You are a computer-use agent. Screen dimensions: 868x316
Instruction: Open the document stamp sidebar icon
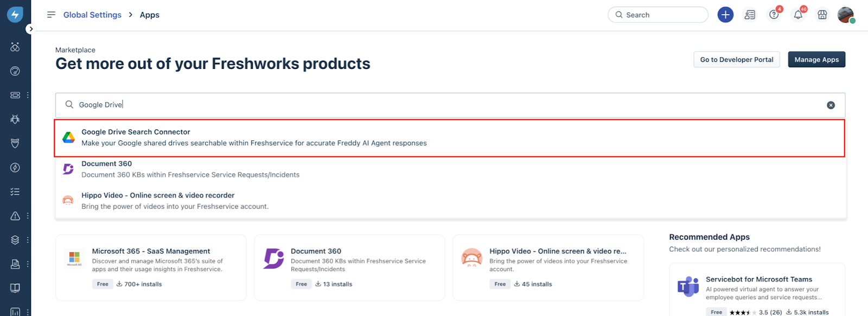(15, 264)
